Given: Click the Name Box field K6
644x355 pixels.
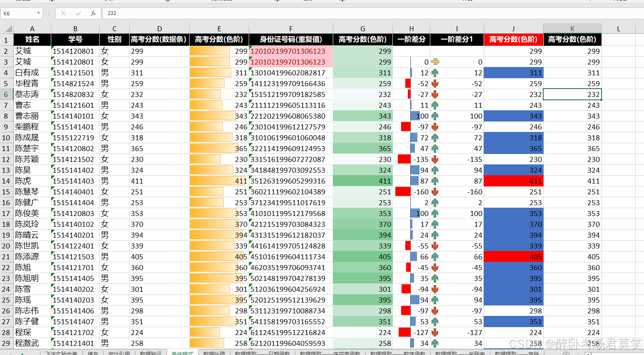Looking at the screenshot, I should click(x=18, y=13).
